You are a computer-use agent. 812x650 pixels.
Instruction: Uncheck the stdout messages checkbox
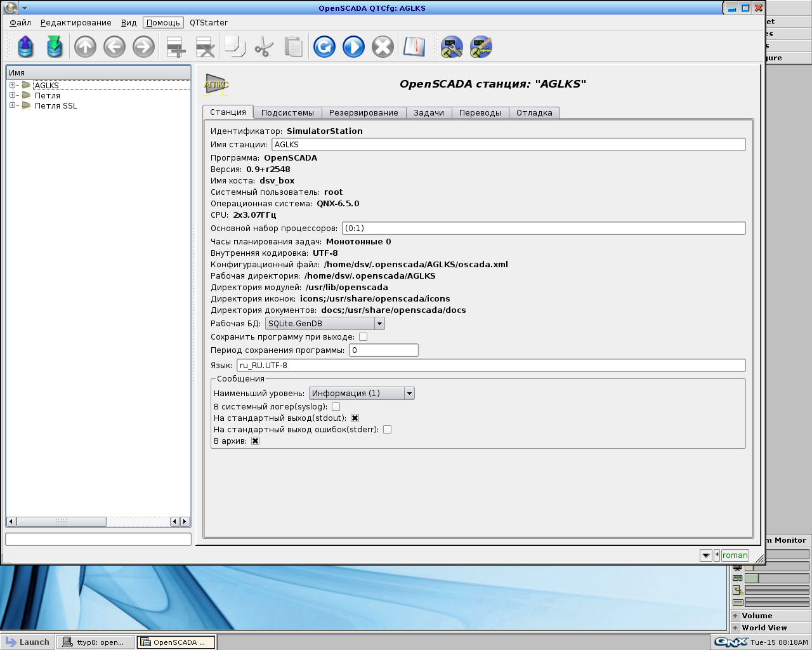355,418
